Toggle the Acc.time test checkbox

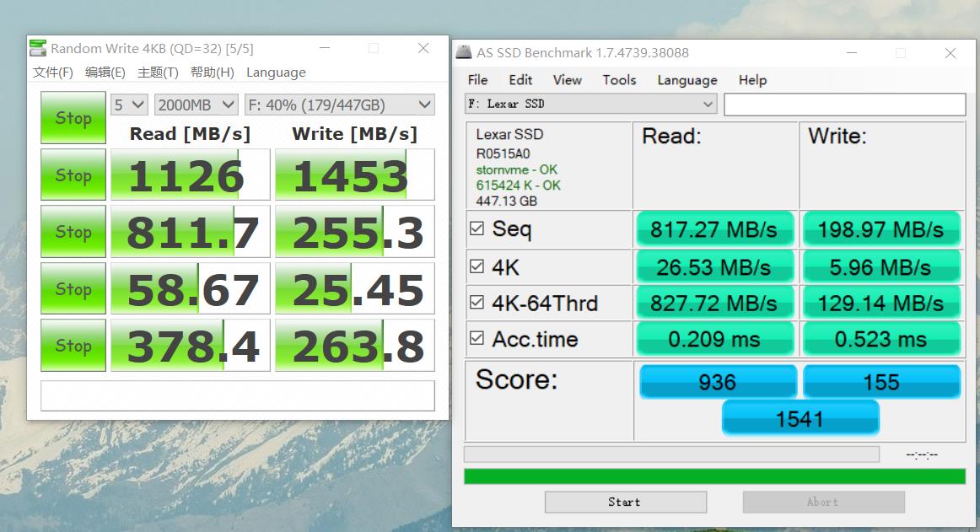coord(477,338)
